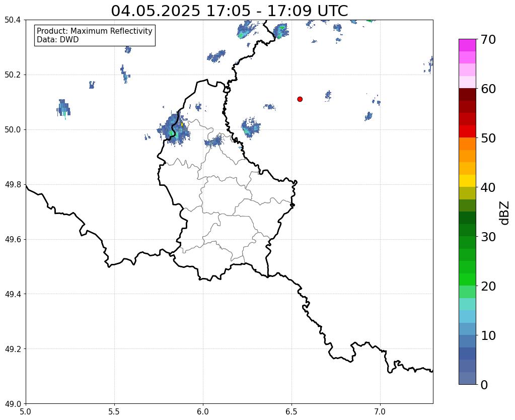Click the large radar echo near 50.0N 5.85E
515x420 pixels.
click(x=174, y=129)
